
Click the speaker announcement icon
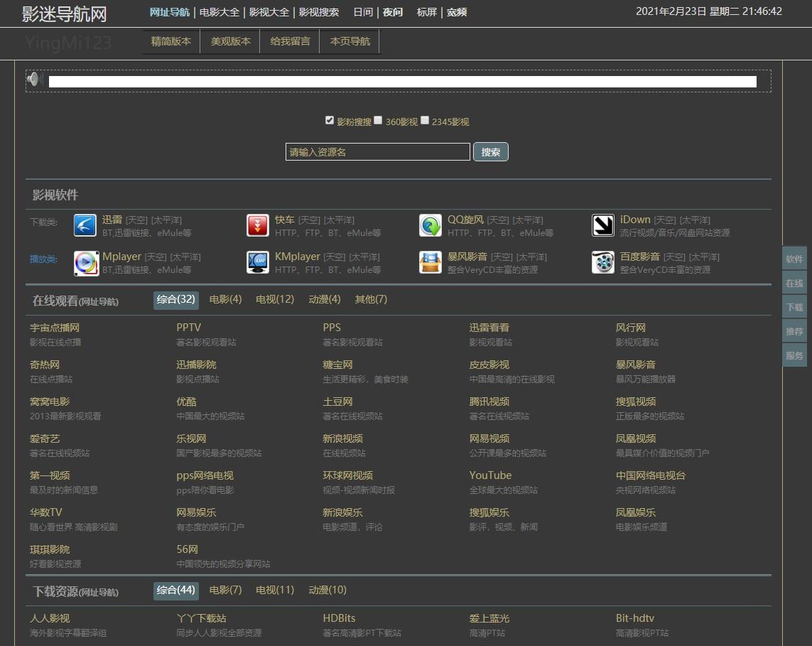tap(36, 80)
